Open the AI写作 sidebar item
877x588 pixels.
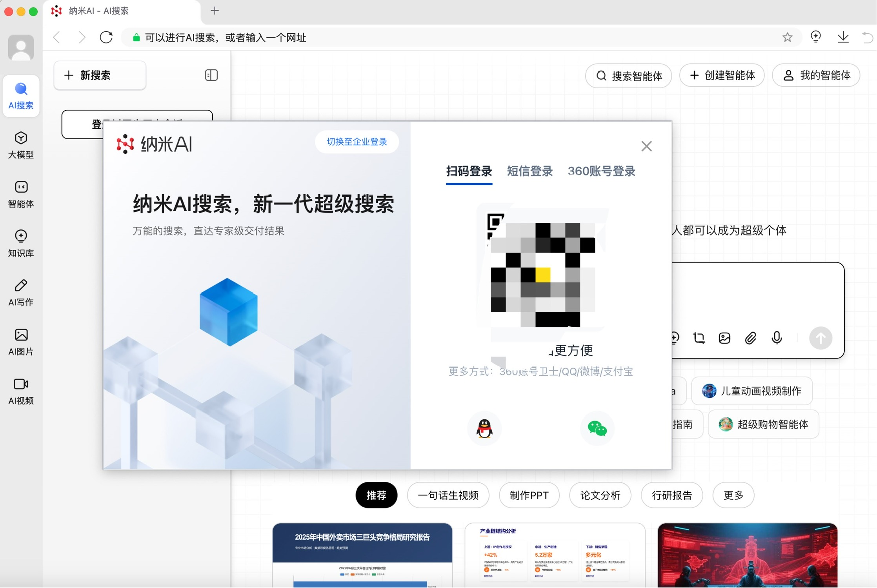click(21, 293)
